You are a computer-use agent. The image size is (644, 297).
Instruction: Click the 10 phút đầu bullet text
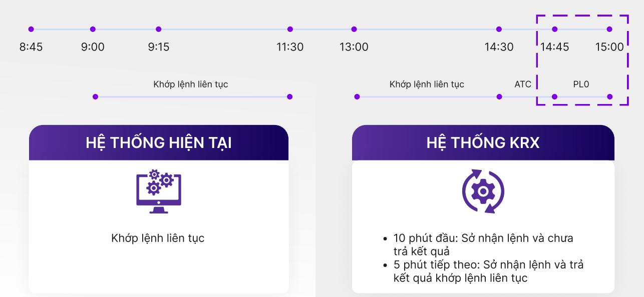tap(483, 244)
